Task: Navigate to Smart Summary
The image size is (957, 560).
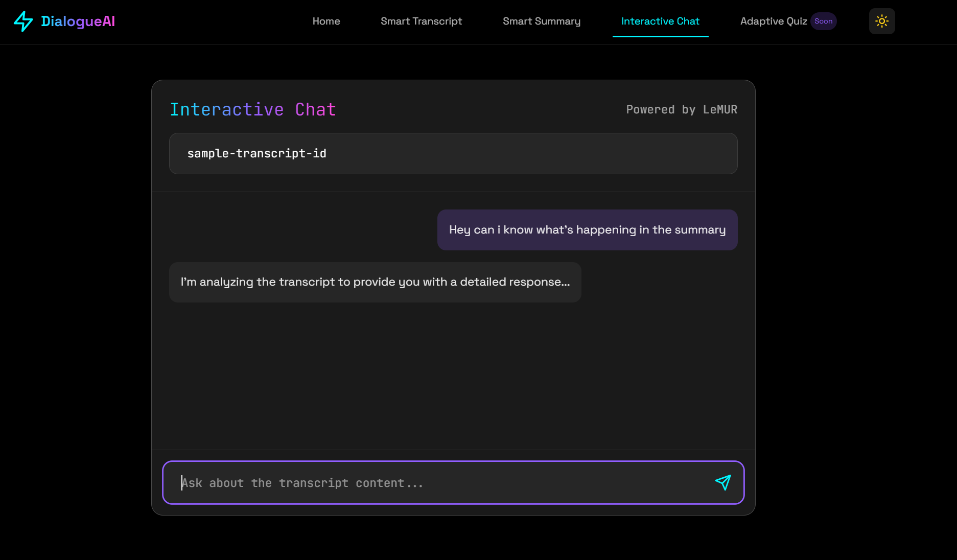Action: click(541, 21)
